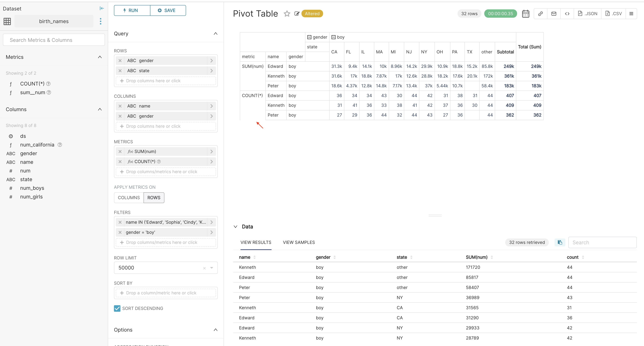Open the three-dot menu for birth_names dataset
Screen dimensions: 644x346
100,21
